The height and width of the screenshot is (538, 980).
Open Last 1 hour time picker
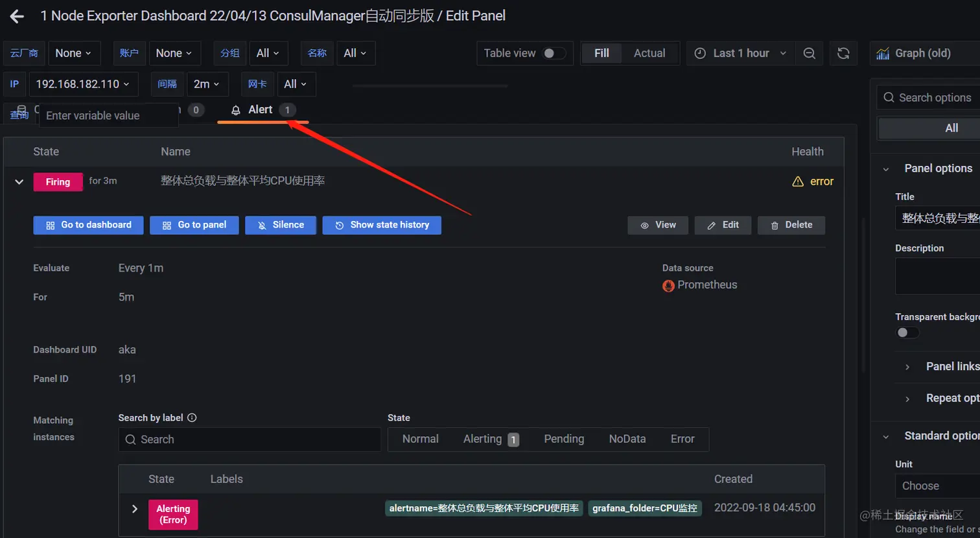(740, 53)
